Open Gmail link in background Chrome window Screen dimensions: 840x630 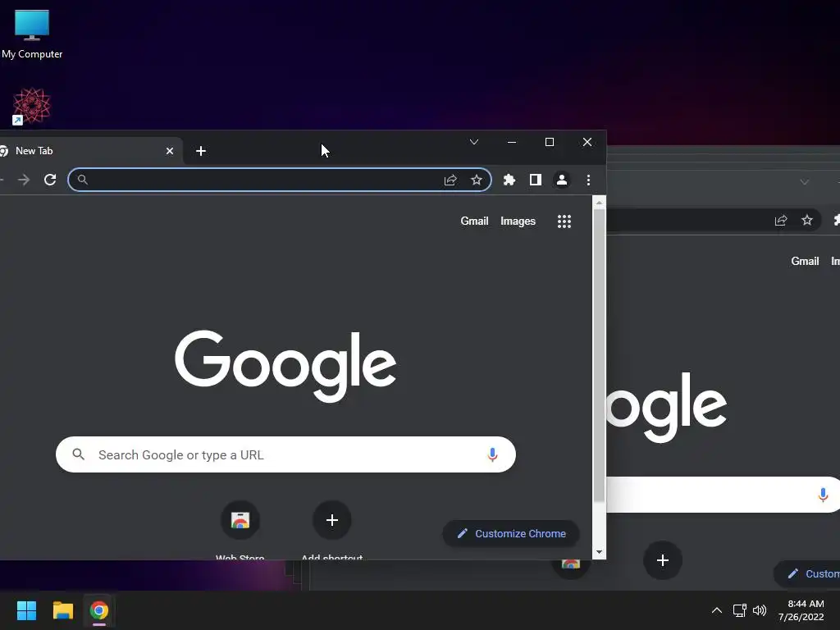[805, 262]
